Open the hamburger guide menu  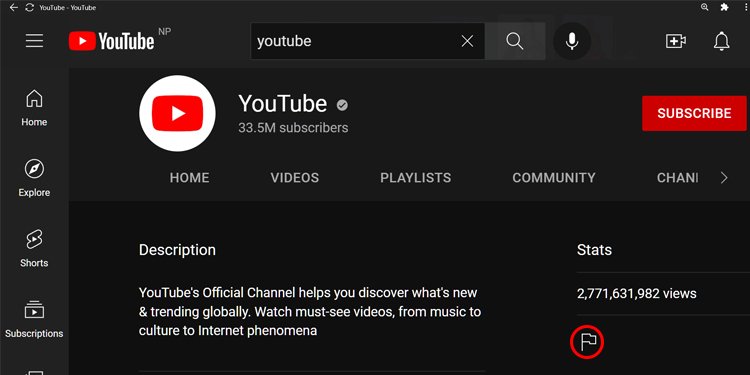tap(34, 41)
